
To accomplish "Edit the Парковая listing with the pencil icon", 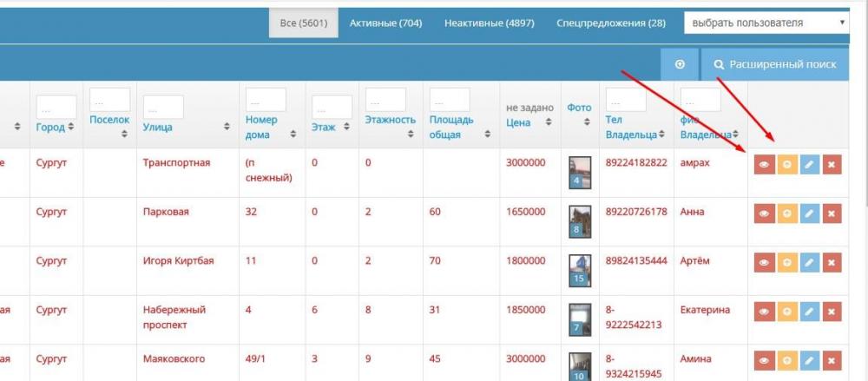I will click(809, 213).
